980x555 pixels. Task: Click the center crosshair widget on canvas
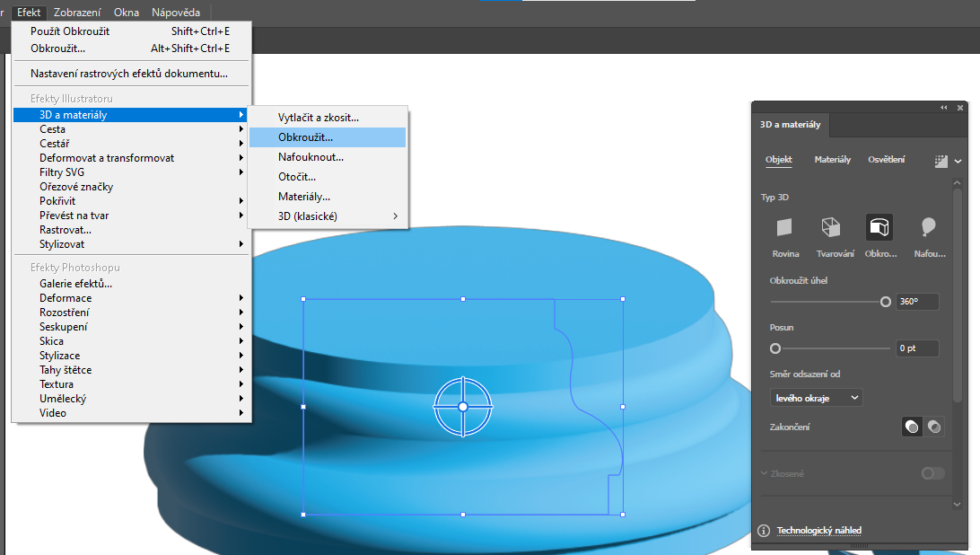coord(463,407)
